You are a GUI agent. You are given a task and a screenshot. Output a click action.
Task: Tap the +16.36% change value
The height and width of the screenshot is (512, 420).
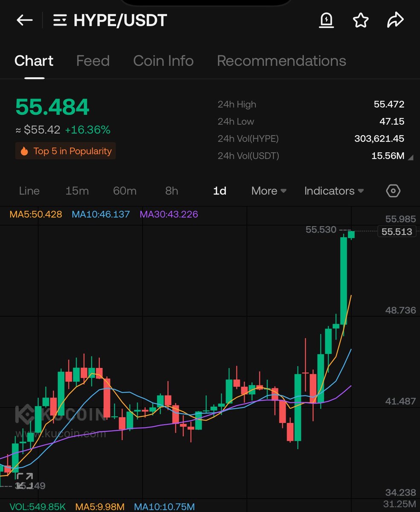click(x=87, y=129)
